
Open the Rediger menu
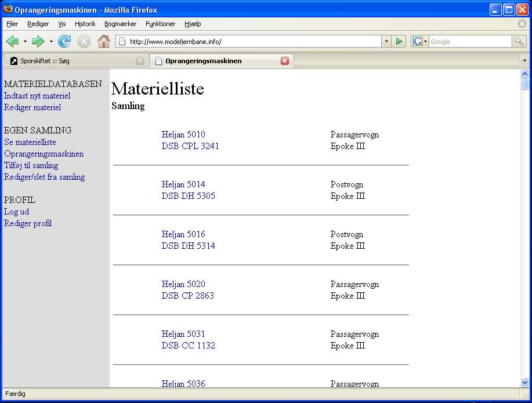pyautogui.click(x=38, y=24)
